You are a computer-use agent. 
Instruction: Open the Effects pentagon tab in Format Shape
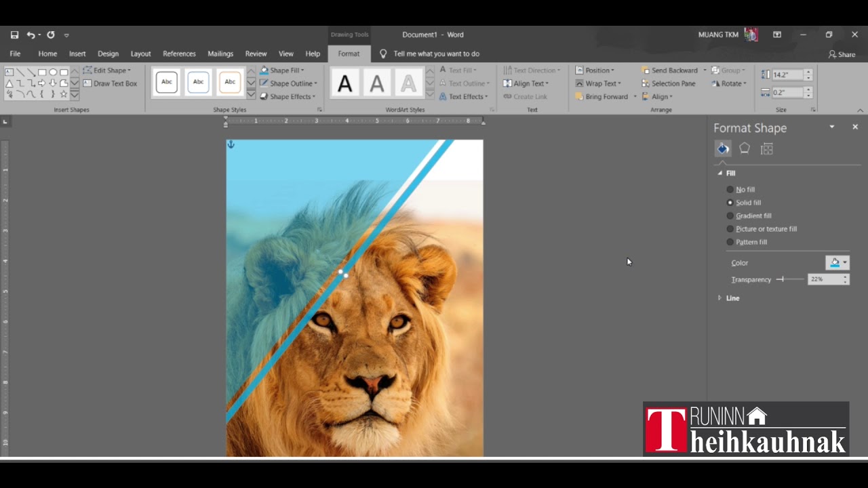(x=745, y=148)
